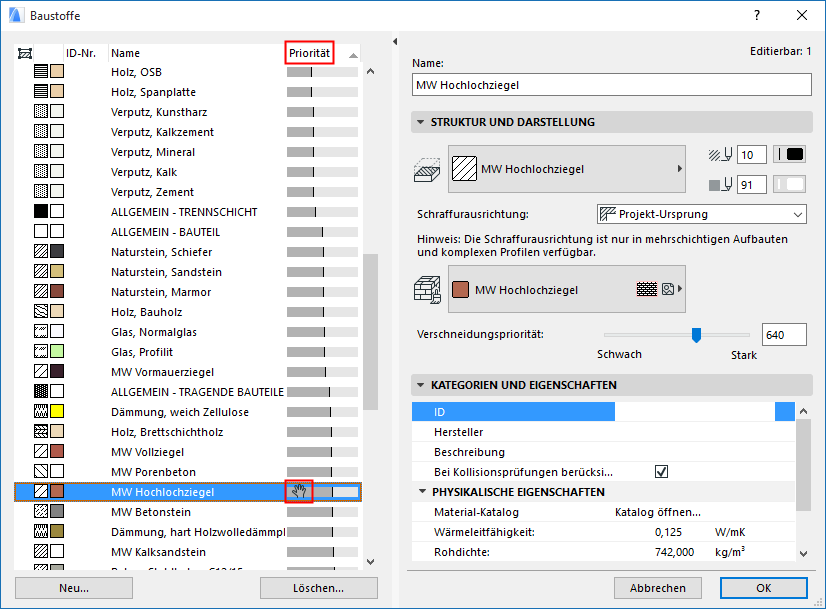The image size is (826, 609).
Task: Click the building materials list scrollbar up arrow
Action: [371, 71]
